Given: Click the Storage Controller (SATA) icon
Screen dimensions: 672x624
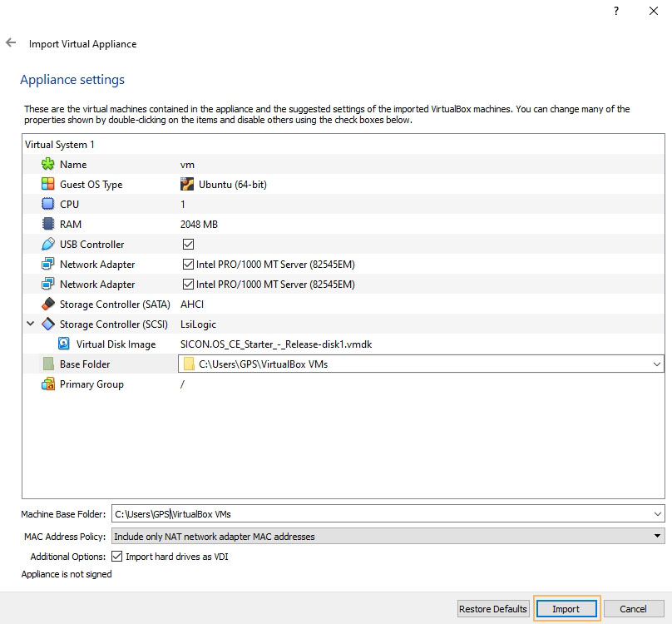Looking at the screenshot, I should 47,305.
